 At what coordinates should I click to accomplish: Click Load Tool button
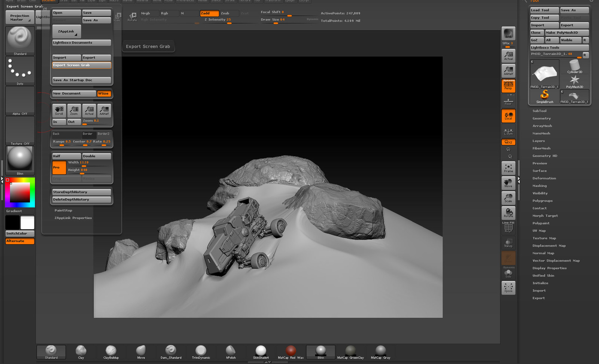(544, 10)
